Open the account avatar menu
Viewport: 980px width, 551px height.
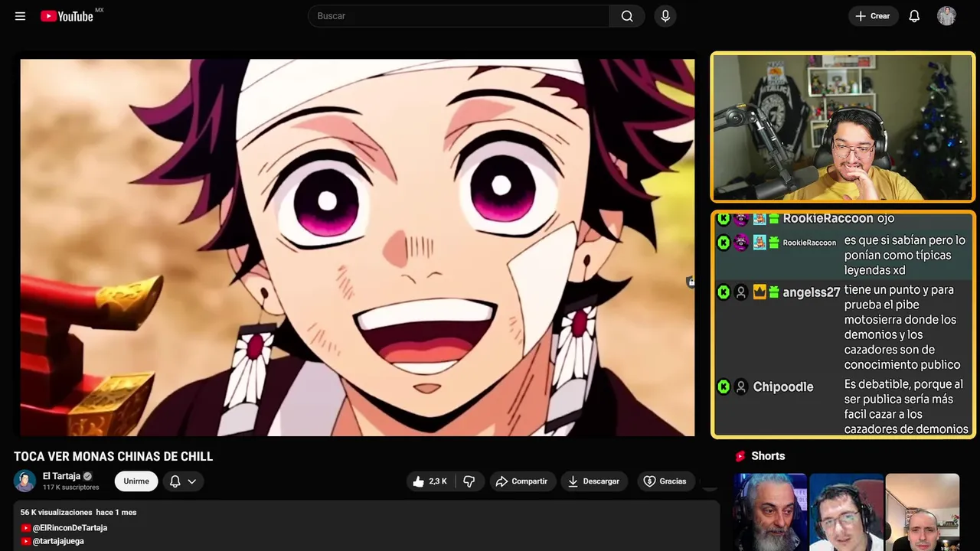[x=946, y=16]
